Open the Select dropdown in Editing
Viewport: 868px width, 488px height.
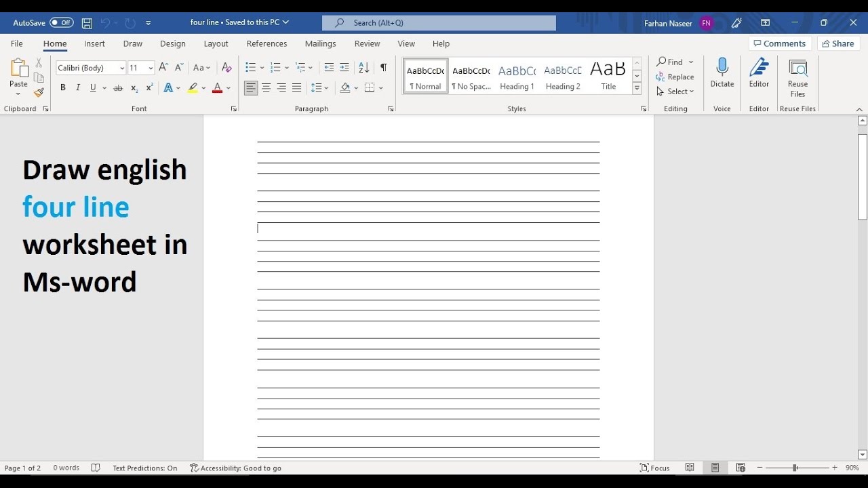click(675, 91)
